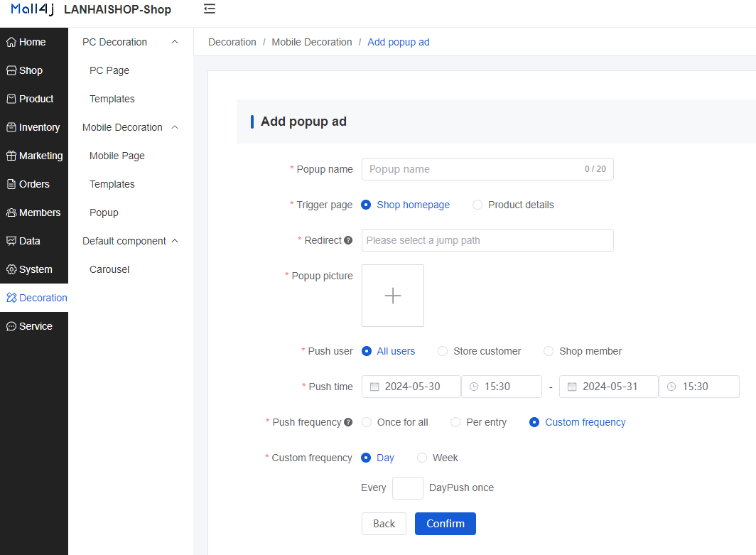Image resolution: width=756 pixels, height=555 pixels.
Task: Open Mobile Page submenu item
Action: pos(117,156)
